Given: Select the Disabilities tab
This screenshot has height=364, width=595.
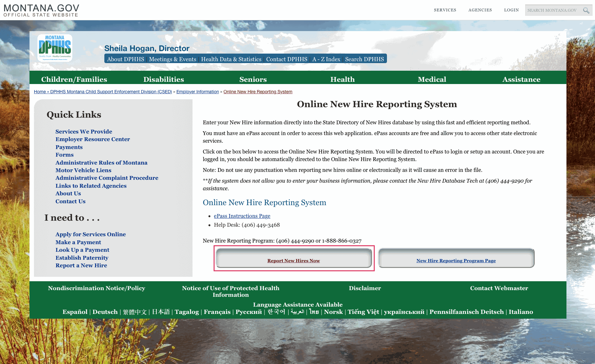Looking at the screenshot, I should [164, 79].
